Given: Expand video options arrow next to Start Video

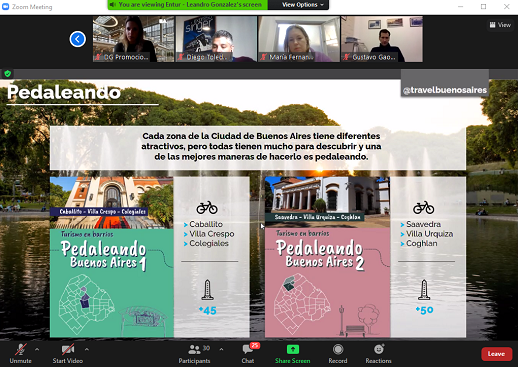Looking at the screenshot, I should point(87,349).
